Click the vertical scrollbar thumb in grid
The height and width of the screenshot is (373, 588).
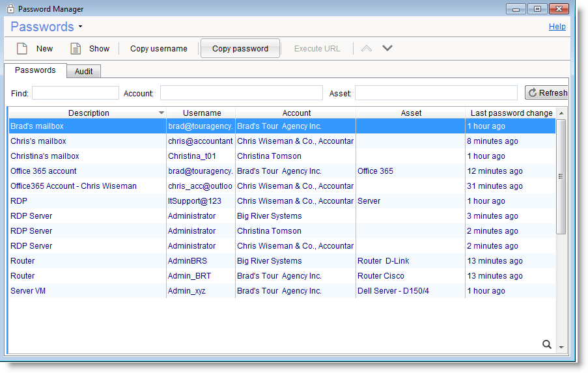click(561, 176)
